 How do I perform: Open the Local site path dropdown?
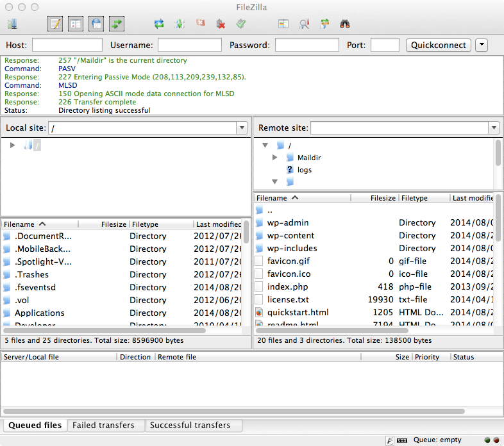[242, 128]
